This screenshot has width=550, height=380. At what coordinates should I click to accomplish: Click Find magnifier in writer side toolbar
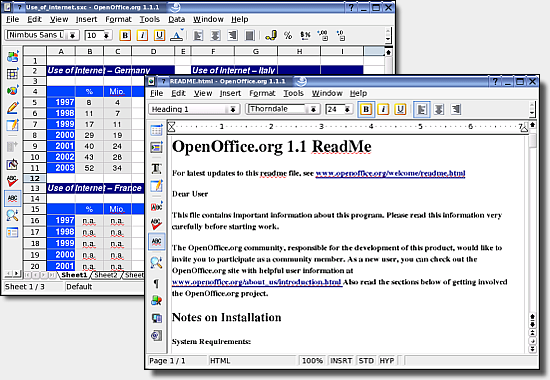click(x=156, y=262)
